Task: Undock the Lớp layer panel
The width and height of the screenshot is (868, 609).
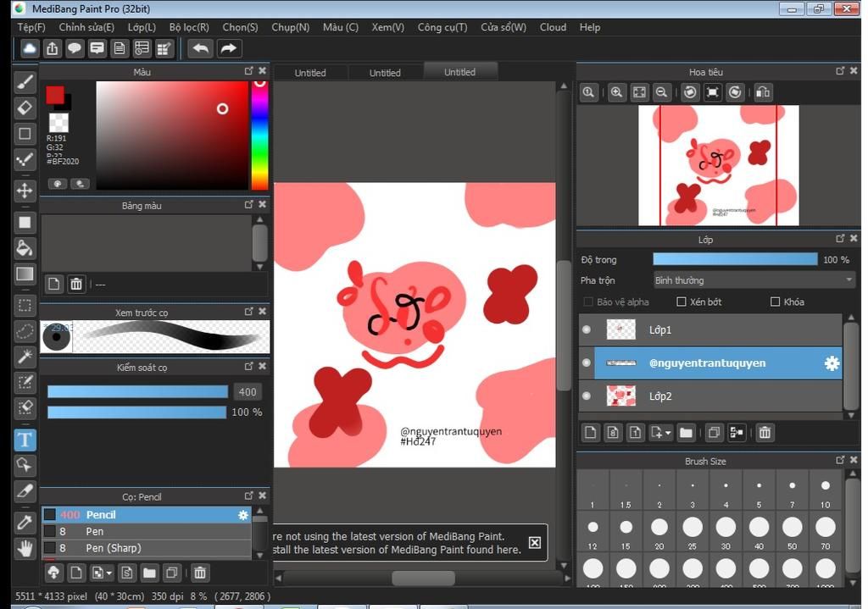Action: [840, 238]
